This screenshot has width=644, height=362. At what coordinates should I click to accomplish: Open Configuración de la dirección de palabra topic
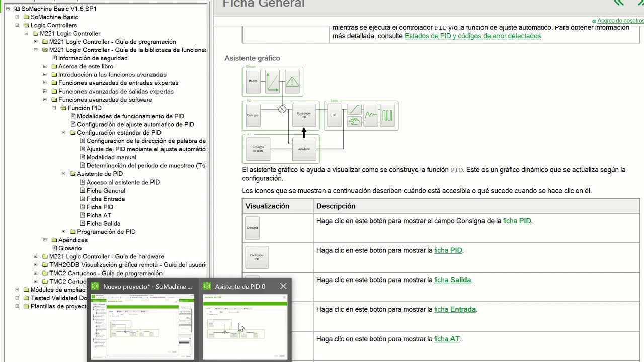(x=146, y=141)
